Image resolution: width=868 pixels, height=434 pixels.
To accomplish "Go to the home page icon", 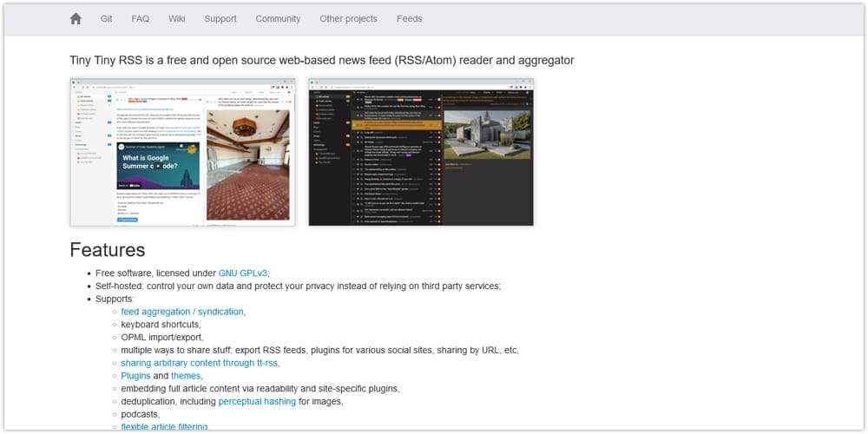I will point(76,19).
